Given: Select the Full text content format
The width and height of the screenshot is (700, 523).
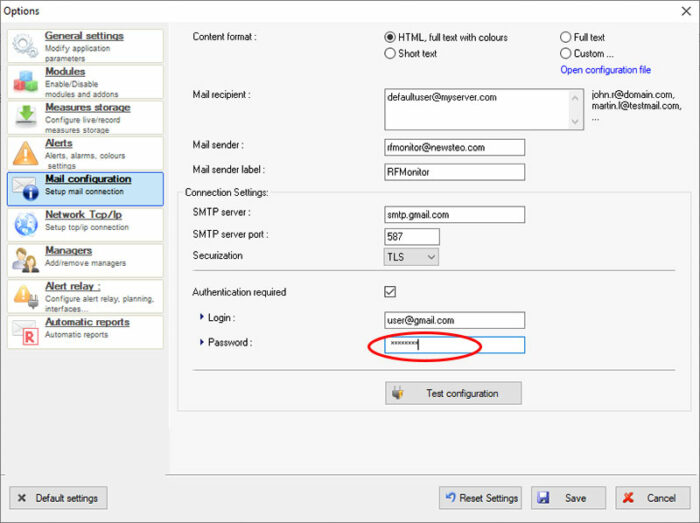Looking at the screenshot, I should click(x=565, y=37).
